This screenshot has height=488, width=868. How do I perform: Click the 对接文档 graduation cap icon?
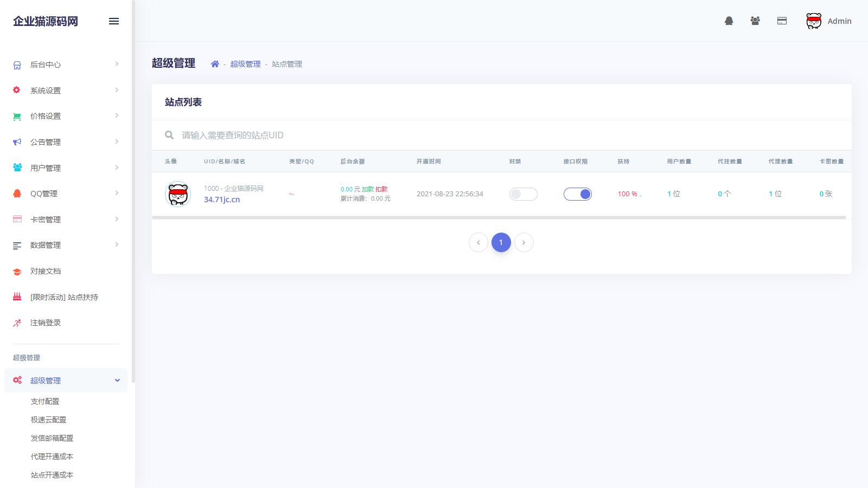coord(17,272)
